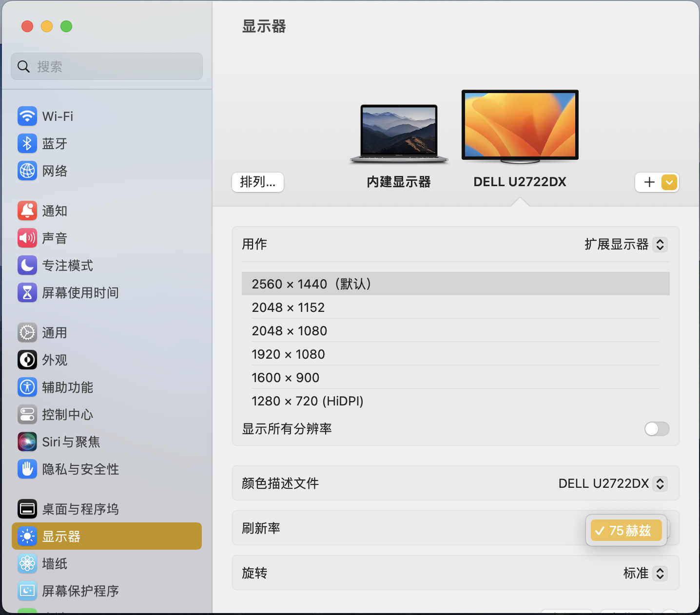
Task: Select the Accessibility (辅助功能) icon
Action: 27,387
